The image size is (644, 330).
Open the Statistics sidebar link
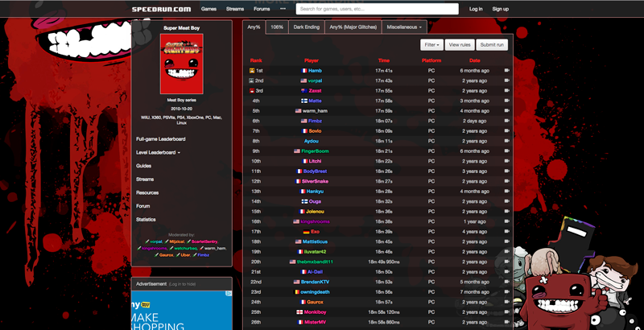pyautogui.click(x=146, y=220)
